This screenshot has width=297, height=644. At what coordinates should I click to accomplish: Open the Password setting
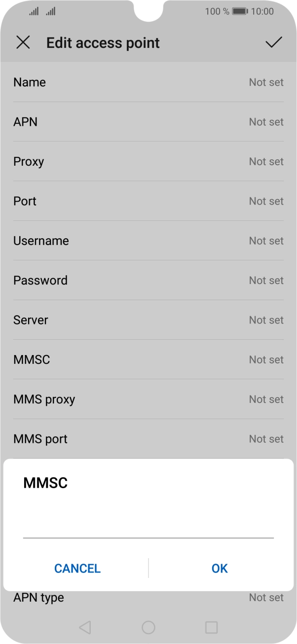click(148, 280)
